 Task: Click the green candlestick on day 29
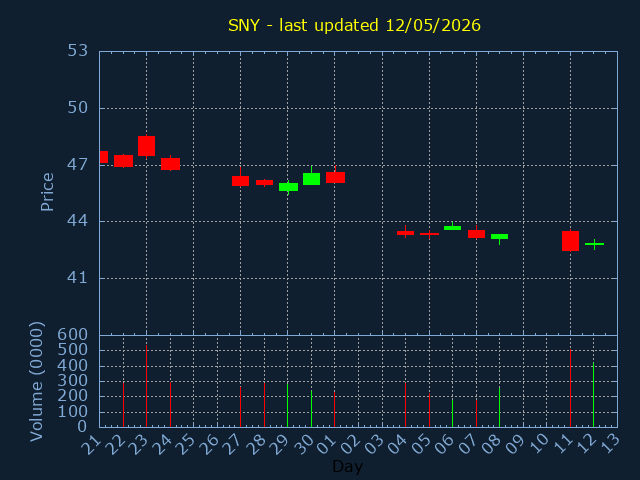pyautogui.click(x=288, y=187)
